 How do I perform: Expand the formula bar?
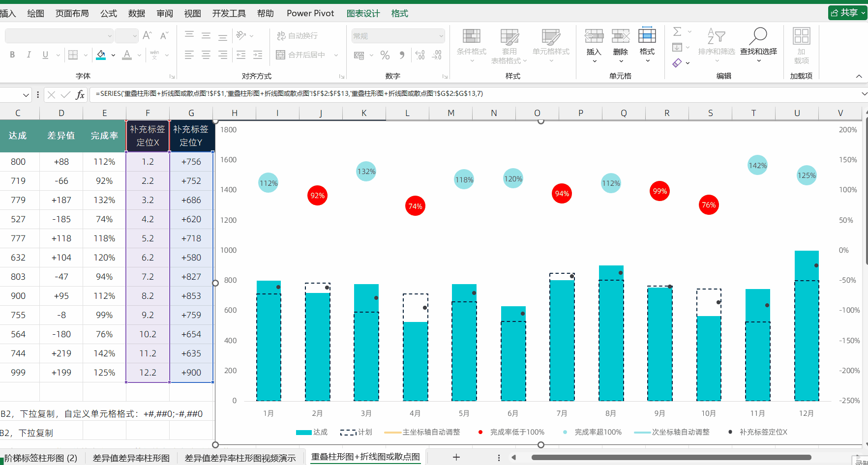coord(864,94)
